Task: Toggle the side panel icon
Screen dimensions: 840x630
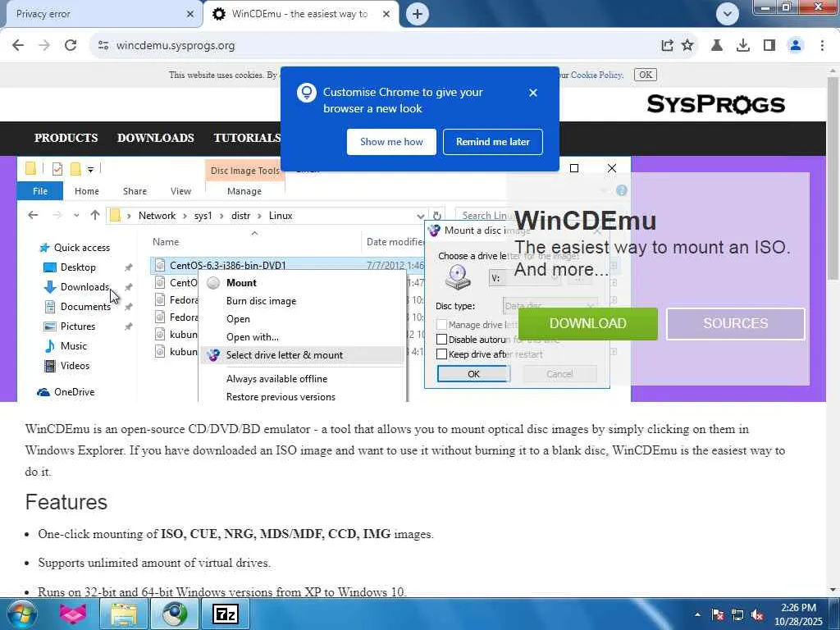Action: 769,46
